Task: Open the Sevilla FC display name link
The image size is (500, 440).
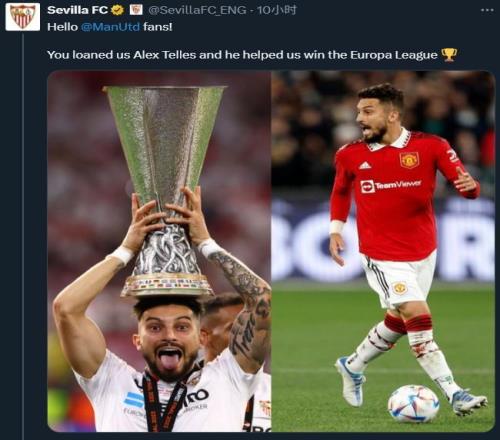Action: pyautogui.click(x=77, y=10)
